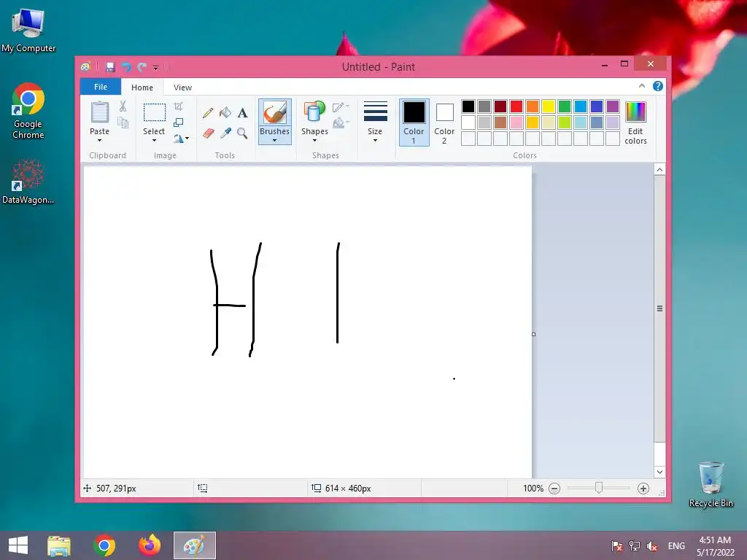Viewport: 747px width, 560px height.
Task: Click zoom out minus button
Action: pos(554,489)
